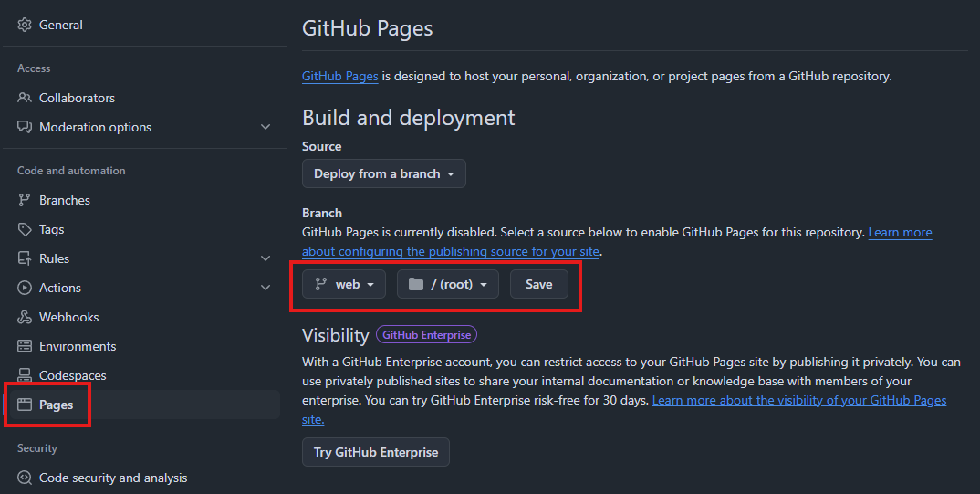This screenshot has height=494, width=980.
Task: Click the Moderation options label
Action: tap(95, 127)
